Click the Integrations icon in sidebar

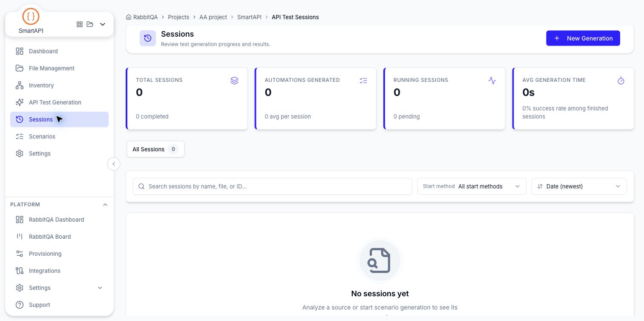(20, 271)
